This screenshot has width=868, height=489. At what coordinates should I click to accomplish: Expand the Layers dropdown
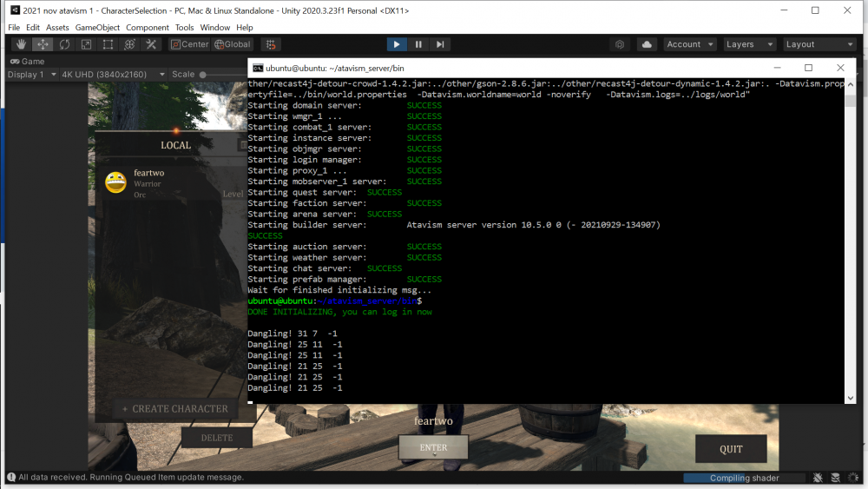[x=749, y=44]
